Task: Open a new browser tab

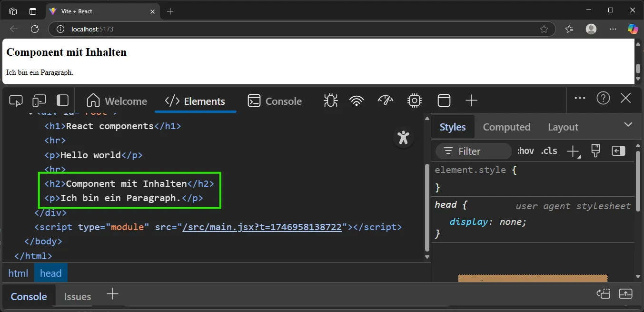Action: point(170,11)
